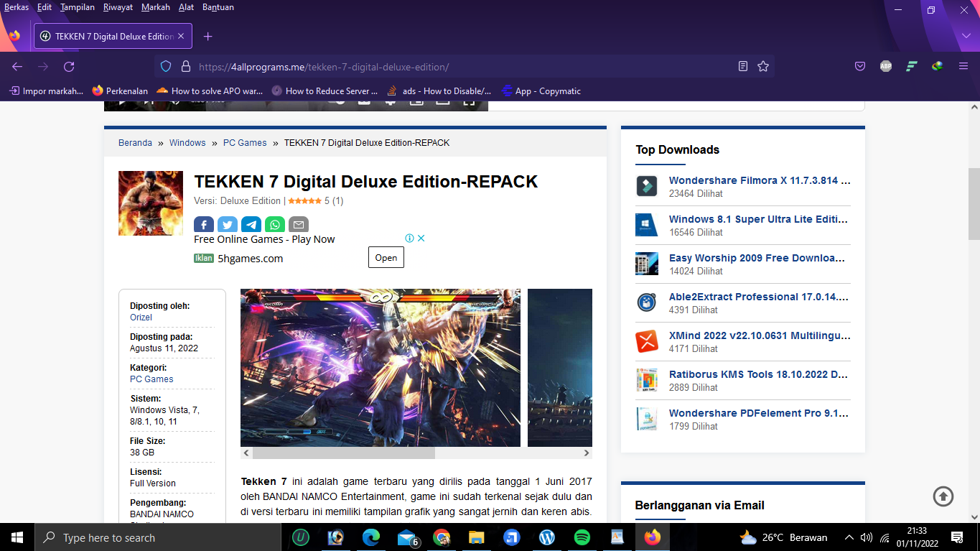
Task: Click the PC Games breadcrumb link
Action: [245, 142]
